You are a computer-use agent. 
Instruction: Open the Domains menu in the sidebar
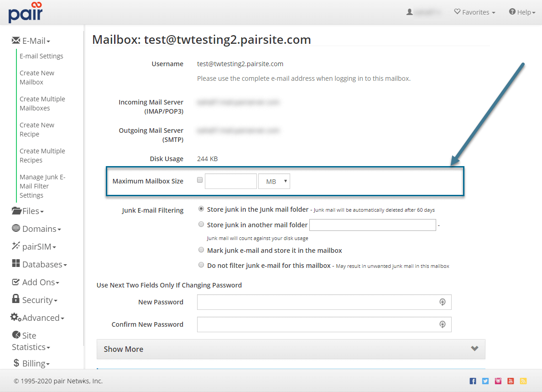38,229
